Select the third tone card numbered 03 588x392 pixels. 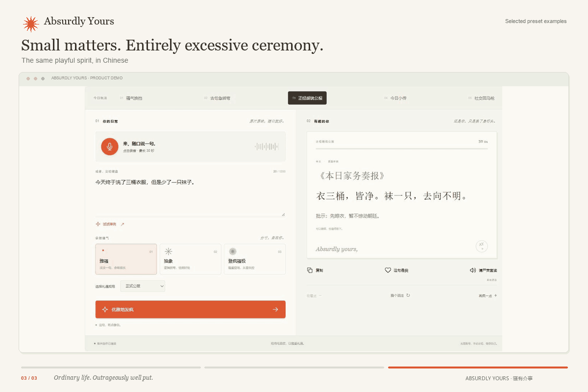point(255,259)
